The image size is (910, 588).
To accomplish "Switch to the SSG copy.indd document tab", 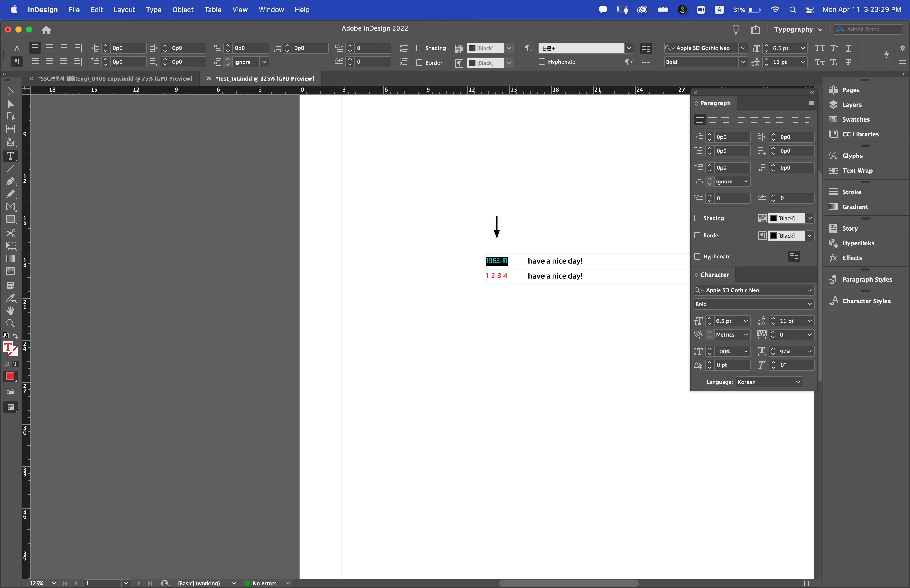I will (115, 79).
